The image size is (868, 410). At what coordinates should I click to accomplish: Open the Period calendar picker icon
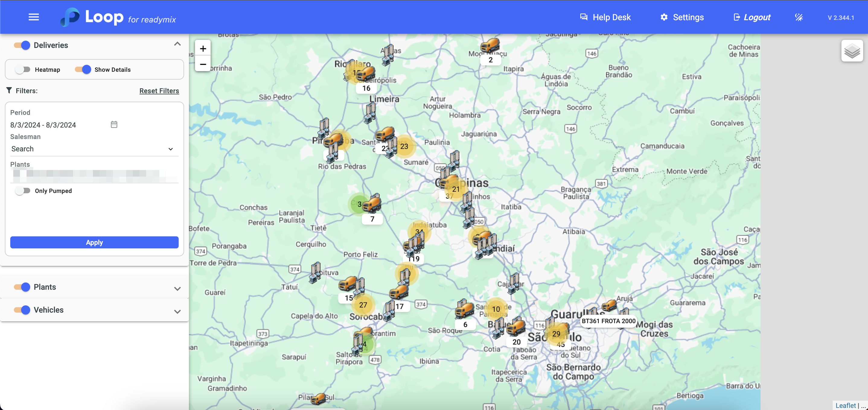coord(114,125)
